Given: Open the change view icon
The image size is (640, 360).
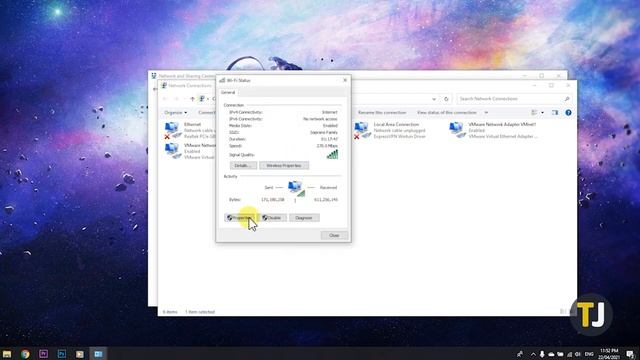Looking at the screenshot, I should pyautogui.click(x=534, y=112).
